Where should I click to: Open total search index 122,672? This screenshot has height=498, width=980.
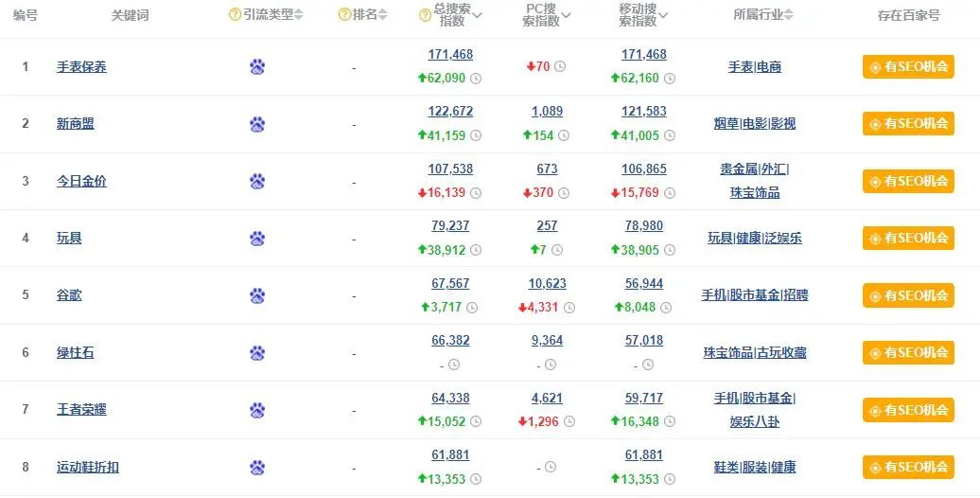[450, 112]
